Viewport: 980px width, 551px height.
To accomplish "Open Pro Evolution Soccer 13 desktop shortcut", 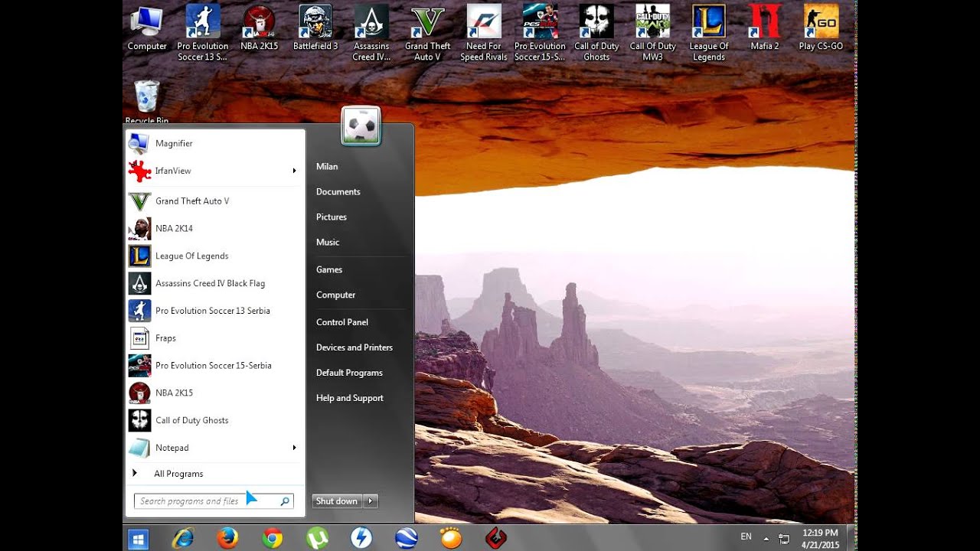I will 203,33.
